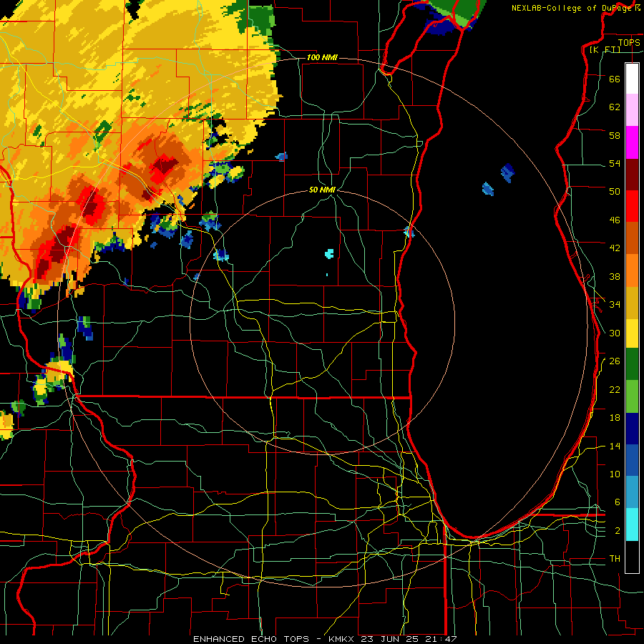Pick the light pink legend swatch
Image resolution: width=644 pixels, height=644 pixels.
632,109
